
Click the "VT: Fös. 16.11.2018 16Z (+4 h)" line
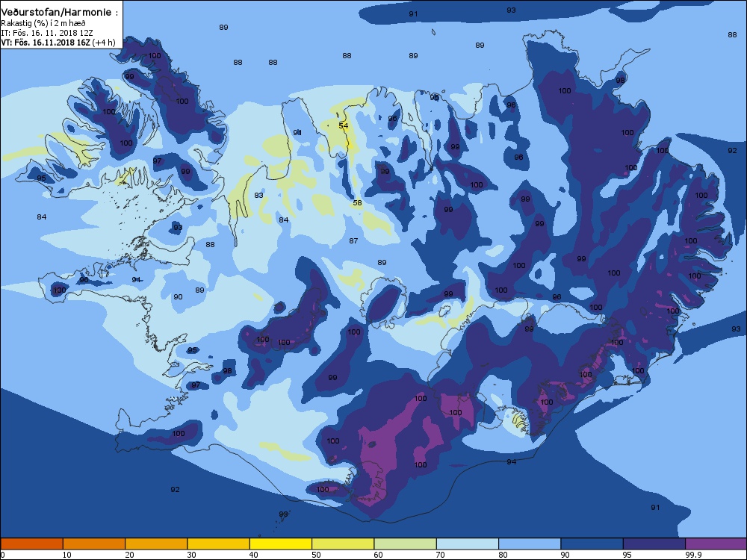click(x=58, y=42)
